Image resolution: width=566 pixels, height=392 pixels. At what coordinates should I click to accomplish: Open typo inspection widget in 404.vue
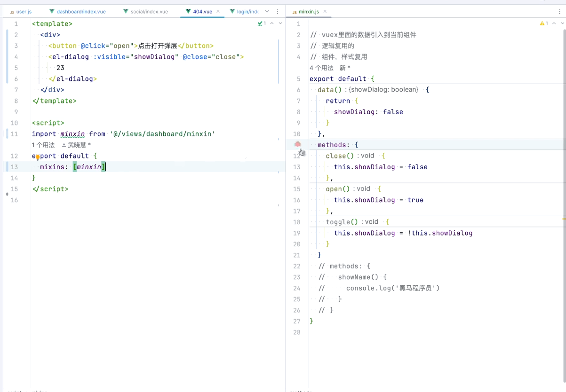pos(262,23)
